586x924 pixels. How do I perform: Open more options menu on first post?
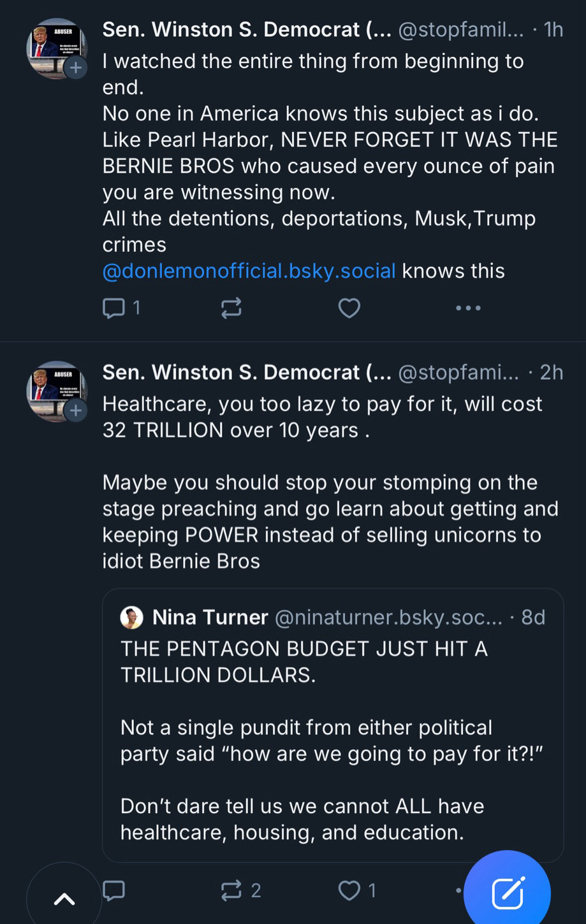[468, 308]
